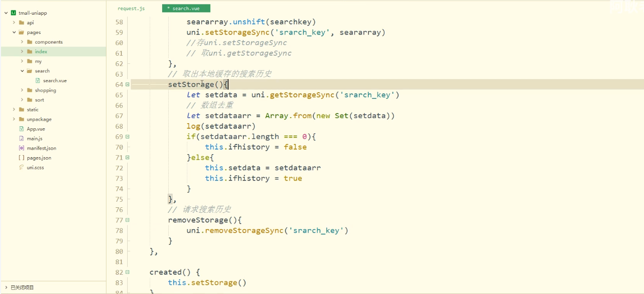Click the pages.json bracket icon
The image size is (644, 294).
[x=21, y=158]
